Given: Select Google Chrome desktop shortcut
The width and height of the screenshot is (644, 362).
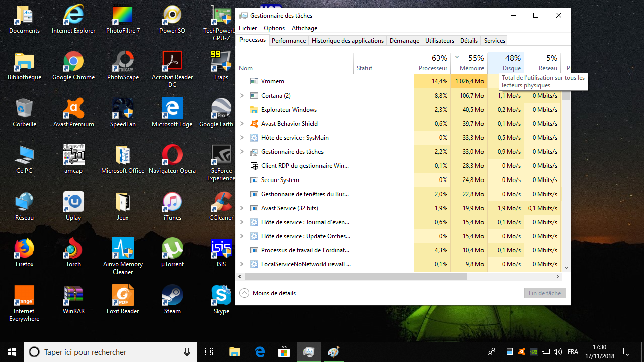Looking at the screenshot, I should click(73, 67).
